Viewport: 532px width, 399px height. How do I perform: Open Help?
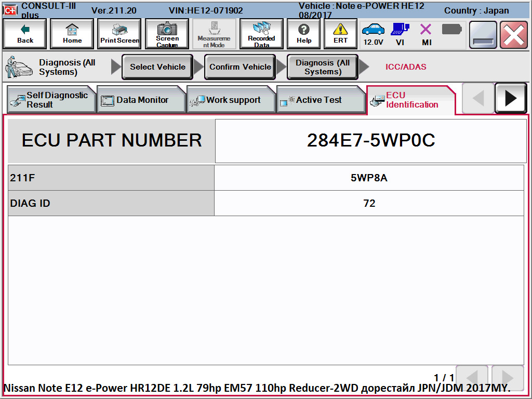(303, 34)
